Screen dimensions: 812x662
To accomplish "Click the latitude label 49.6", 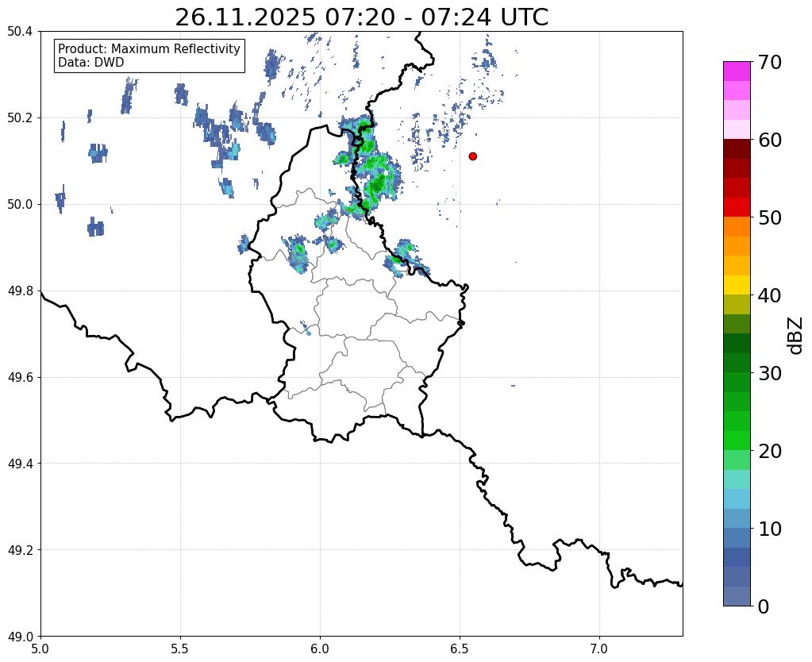I will pos(20,378).
